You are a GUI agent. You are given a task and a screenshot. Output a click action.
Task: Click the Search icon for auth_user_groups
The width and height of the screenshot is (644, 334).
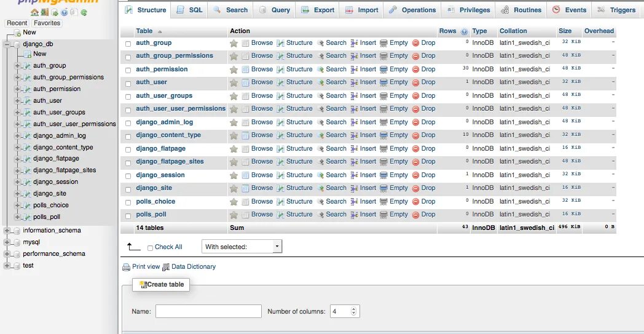pos(320,96)
